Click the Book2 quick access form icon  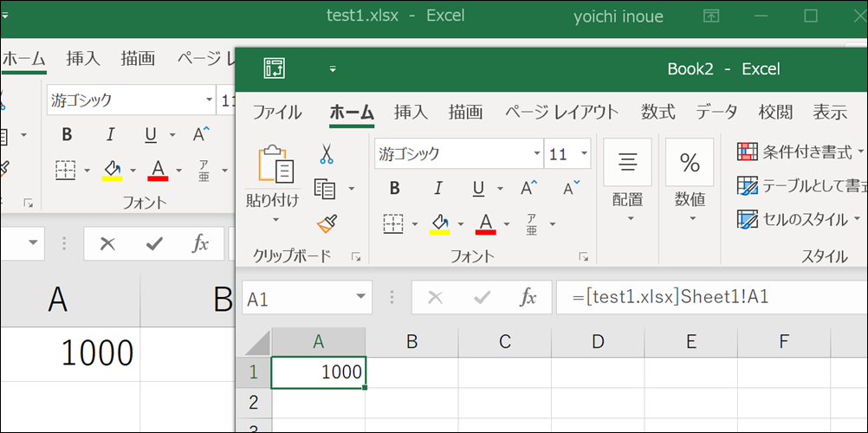click(x=274, y=68)
